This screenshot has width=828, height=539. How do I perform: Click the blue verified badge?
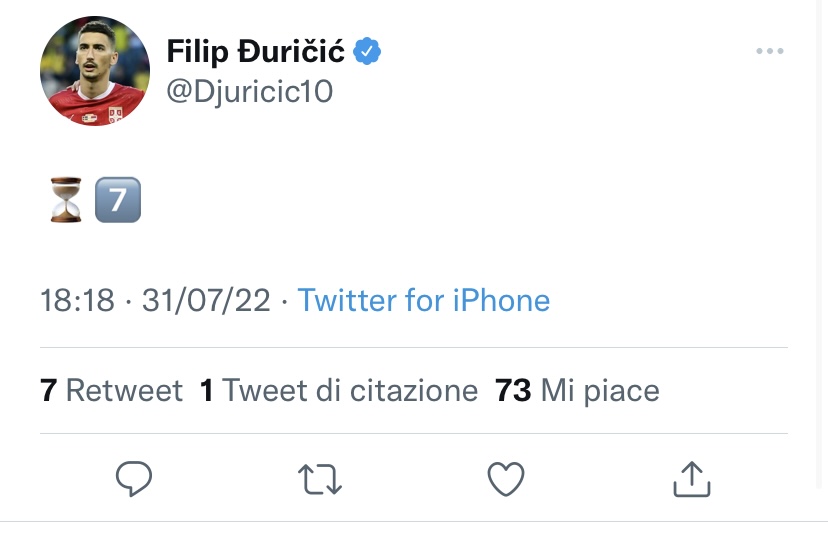pyautogui.click(x=368, y=51)
